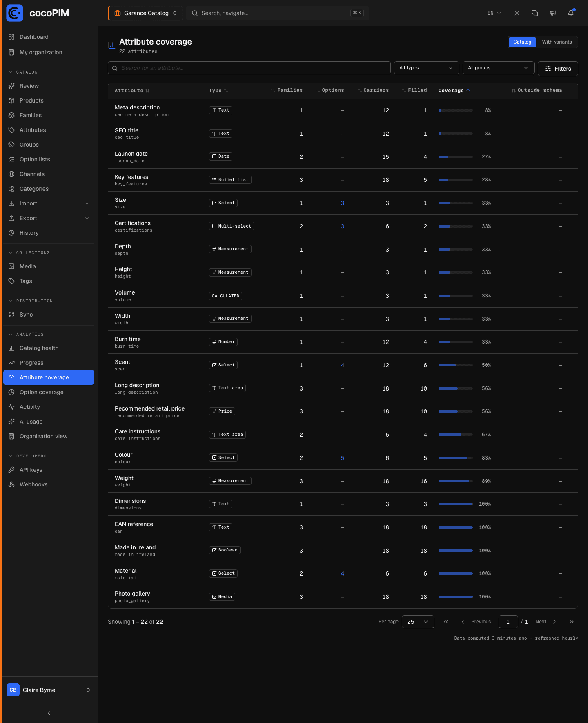This screenshot has width=588, height=723.
Task: Click the History clock icon
Action: pos(11,233)
